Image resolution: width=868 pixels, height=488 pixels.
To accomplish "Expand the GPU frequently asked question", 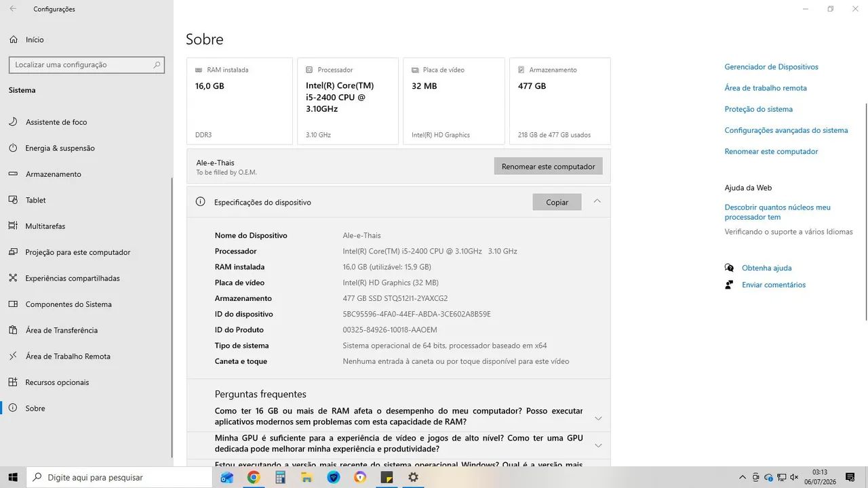I will [399, 444].
